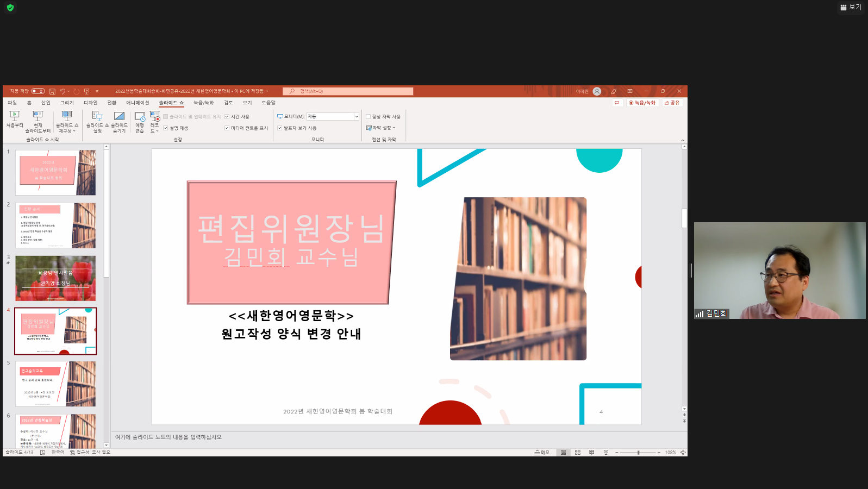Screen dimensions: 868x489
Task: Open reading view from status bar
Action: click(x=591, y=452)
